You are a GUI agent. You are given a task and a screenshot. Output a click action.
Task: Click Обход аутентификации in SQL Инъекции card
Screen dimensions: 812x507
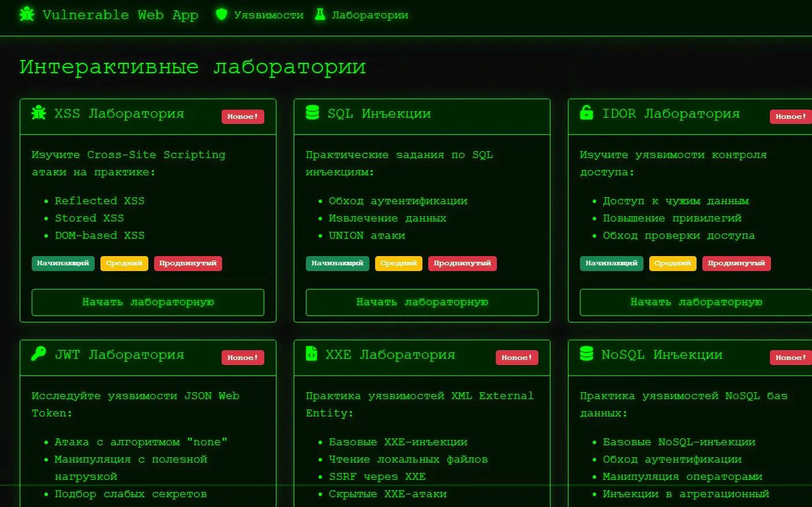click(x=398, y=201)
